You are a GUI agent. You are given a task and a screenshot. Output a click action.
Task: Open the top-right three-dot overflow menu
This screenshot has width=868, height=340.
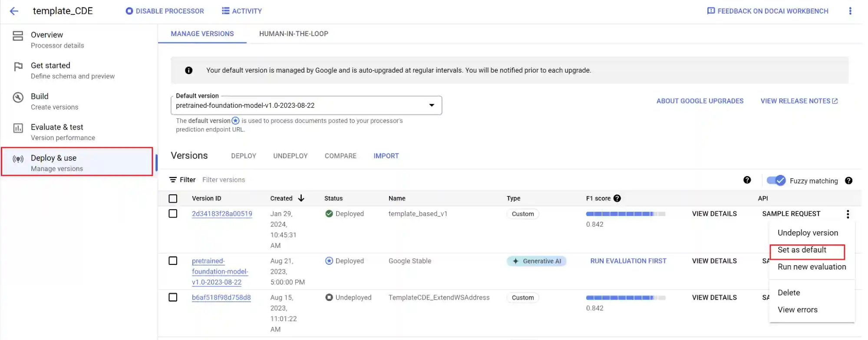coord(850,11)
